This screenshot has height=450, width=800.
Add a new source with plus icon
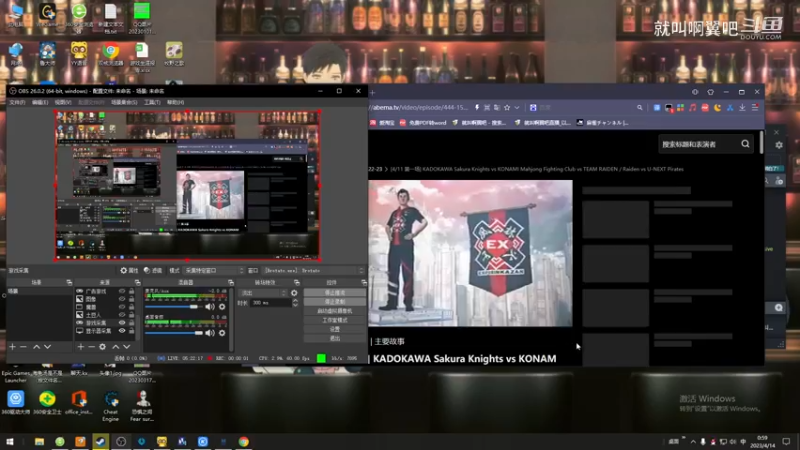pos(81,346)
